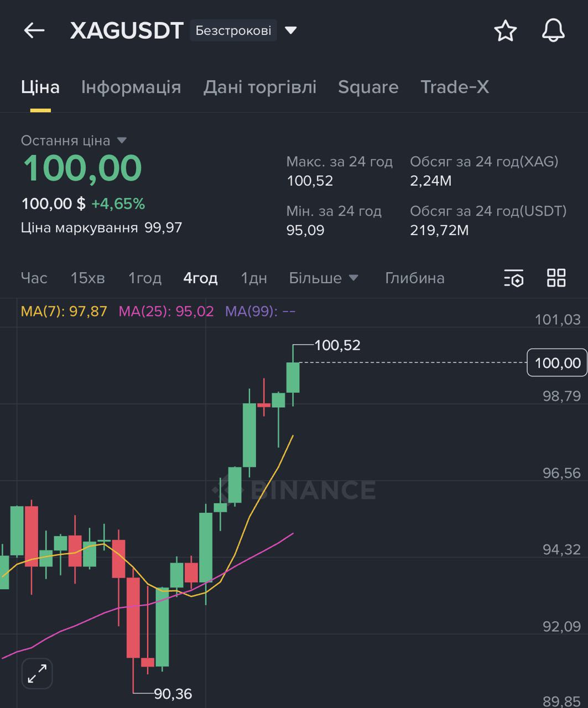Open the chart layout grid icon
Viewport: 588px width, 708px height.
point(556,278)
